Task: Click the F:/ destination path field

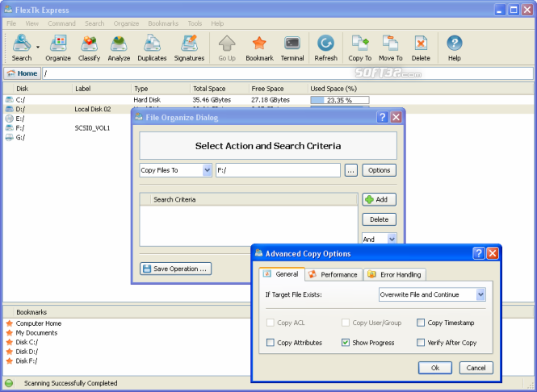Action: pyautogui.click(x=278, y=170)
